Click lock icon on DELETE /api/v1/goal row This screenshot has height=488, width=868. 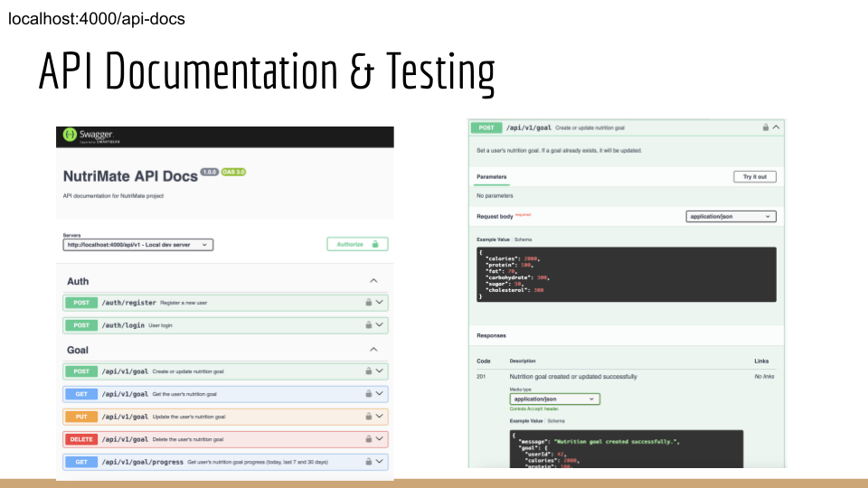click(368, 439)
